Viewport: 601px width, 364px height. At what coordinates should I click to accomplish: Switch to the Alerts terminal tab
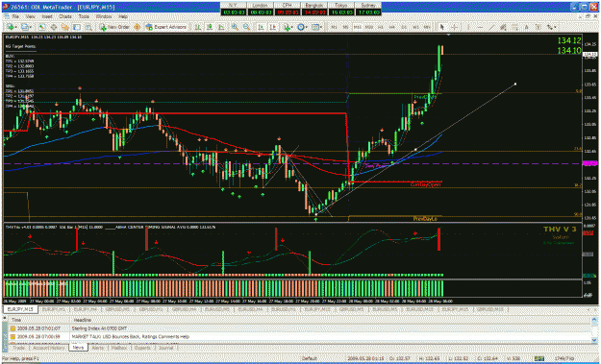[98, 348]
